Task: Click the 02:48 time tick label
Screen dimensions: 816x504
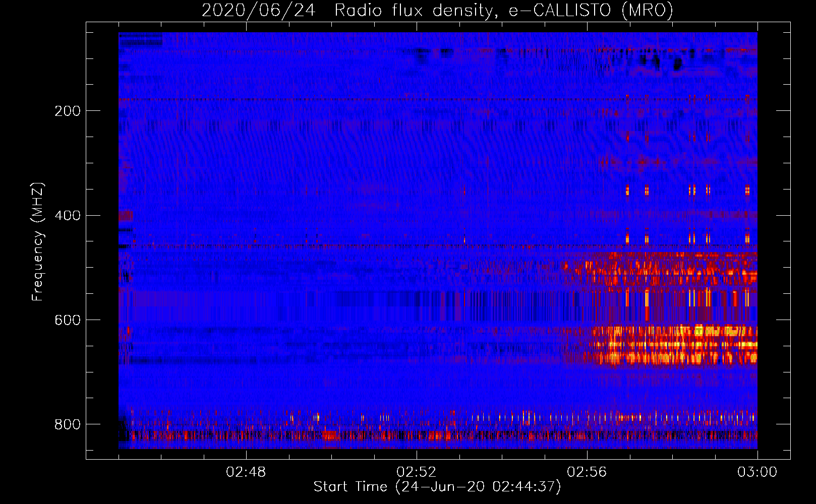Action: pos(246,472)
